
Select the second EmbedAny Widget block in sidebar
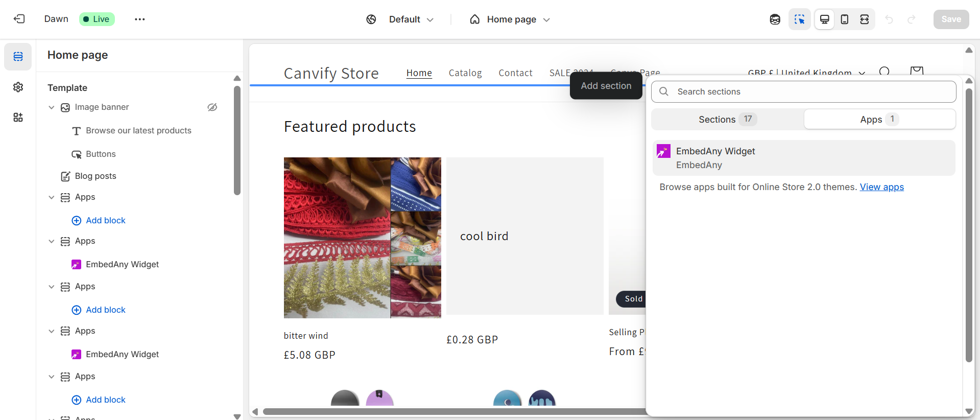(x=123, y=355)
